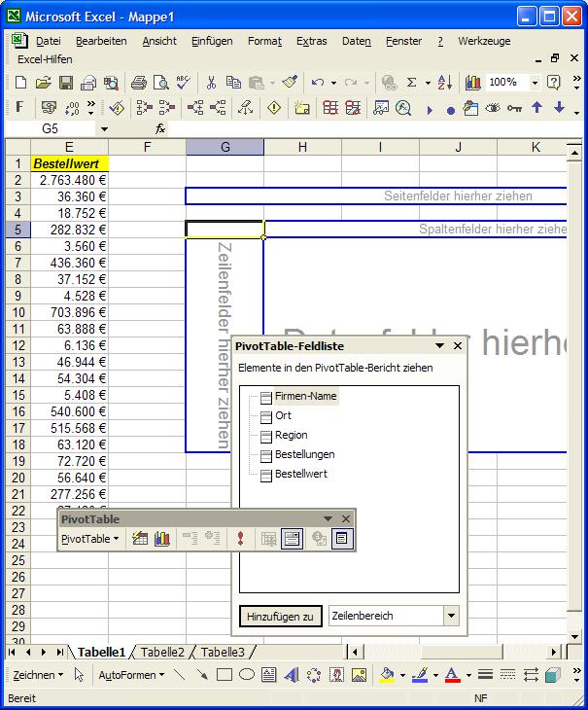Open PivotTable-Feldliste title bar options arrow
588x710 pixels.
coord(439,346)
